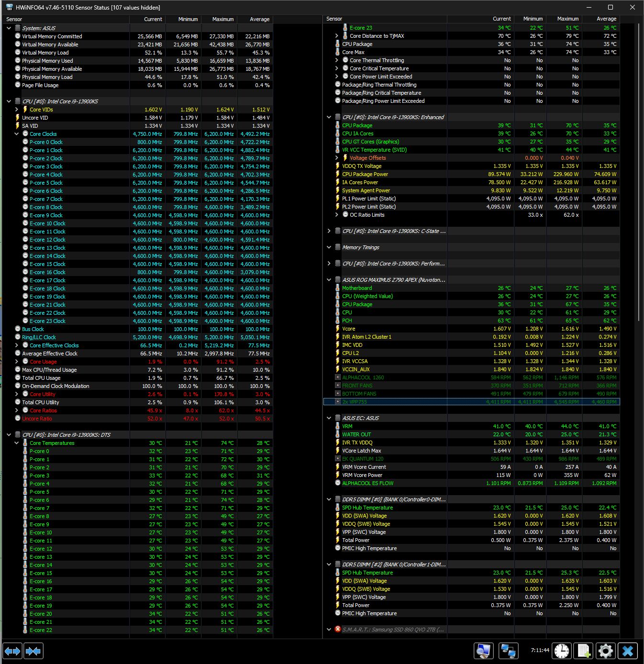This screenshot has height=664, width=644.
Task: Open remote center monitor icon
Action: coord(484,651)
